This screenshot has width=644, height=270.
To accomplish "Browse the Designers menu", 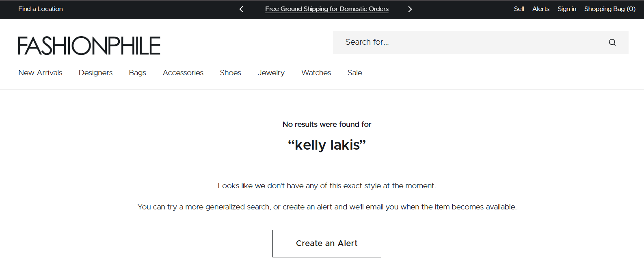I will 95,72.
